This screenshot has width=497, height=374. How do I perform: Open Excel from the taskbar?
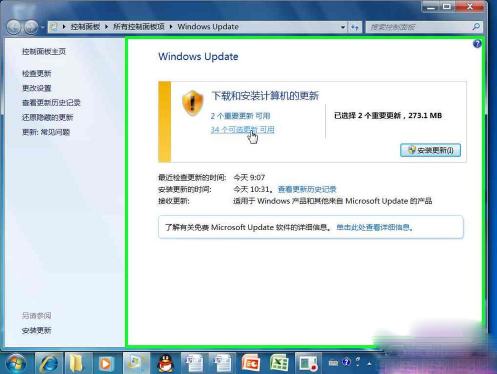tap(279, 363)
